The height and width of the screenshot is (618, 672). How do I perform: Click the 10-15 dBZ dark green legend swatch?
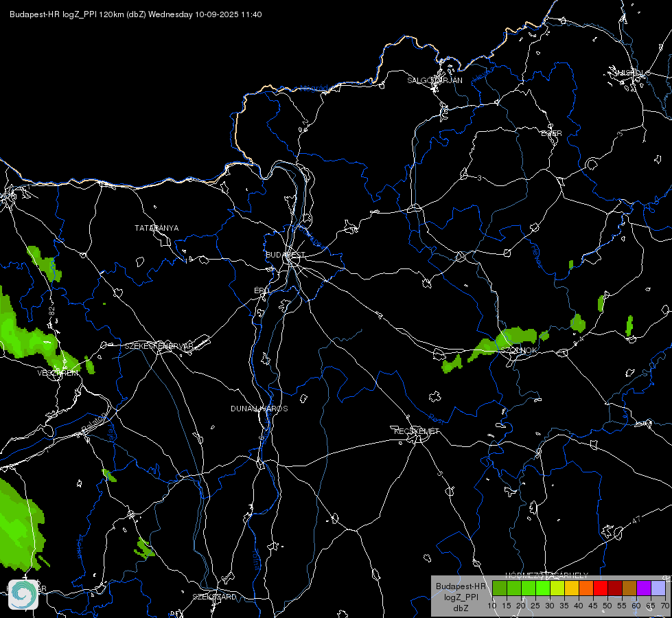pyautogui.click(x=499, y=588)
